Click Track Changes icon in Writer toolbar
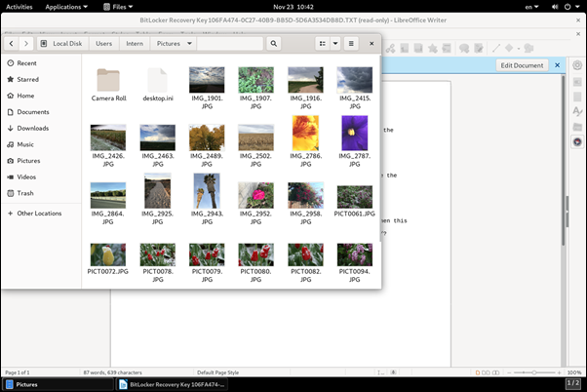The height and width of the screenshot is (392, 587). (479, 49)
